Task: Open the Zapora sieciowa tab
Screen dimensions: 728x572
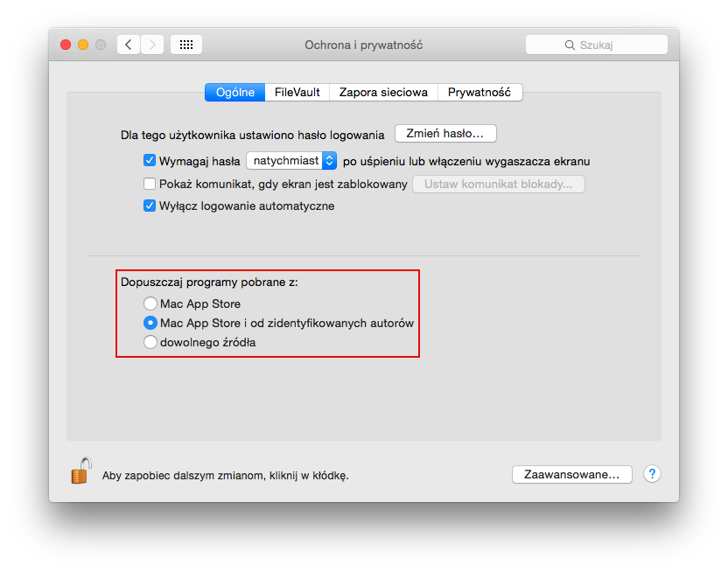Action: pyautogui.click(x=383, y=93)
